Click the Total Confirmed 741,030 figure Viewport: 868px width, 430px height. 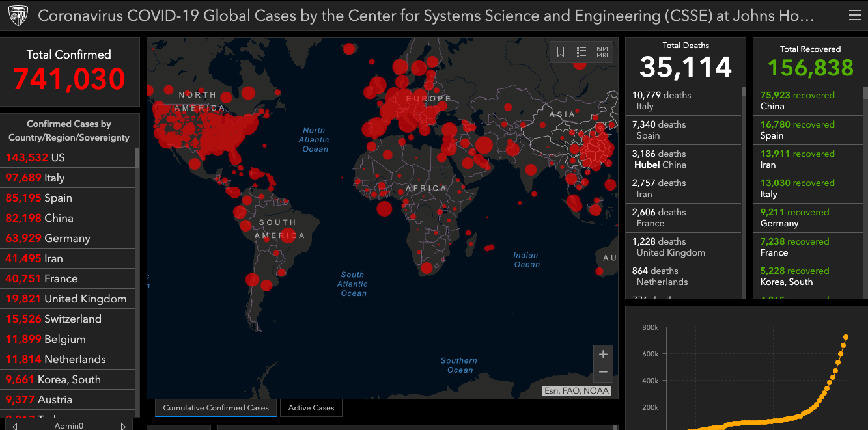click(x=69, y=79)
